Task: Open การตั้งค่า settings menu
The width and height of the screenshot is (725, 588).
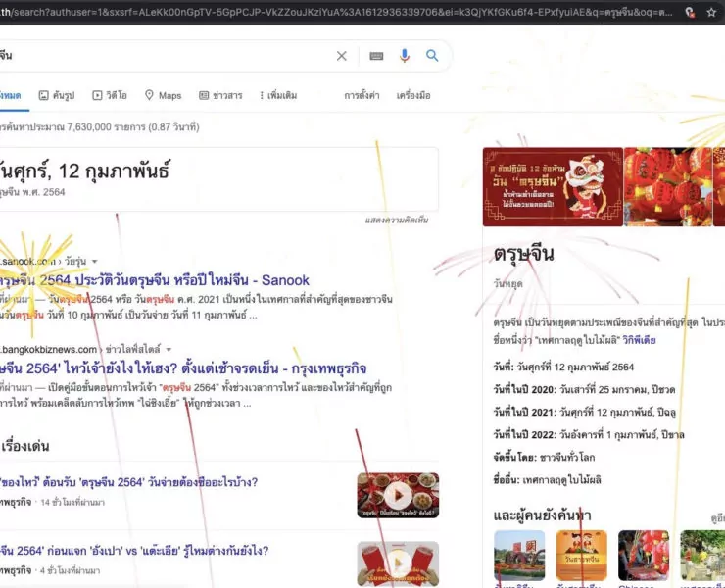Action: click(362, 95)
